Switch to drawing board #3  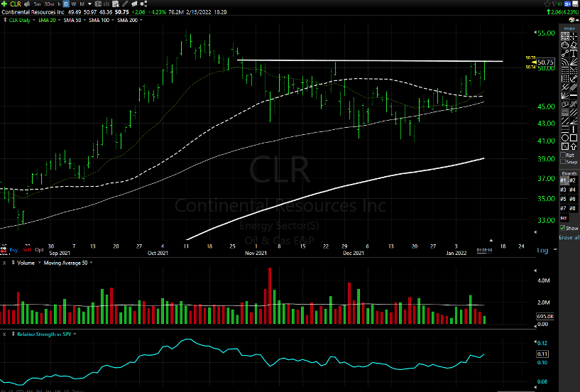pyautogui.click(x=564, y=190)
